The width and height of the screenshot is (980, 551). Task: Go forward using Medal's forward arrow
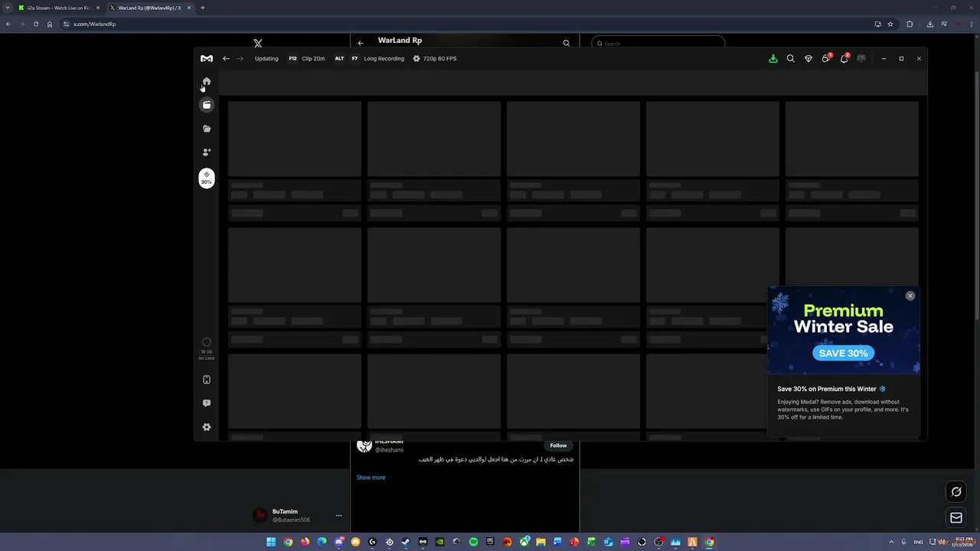[x=240, y=58]
